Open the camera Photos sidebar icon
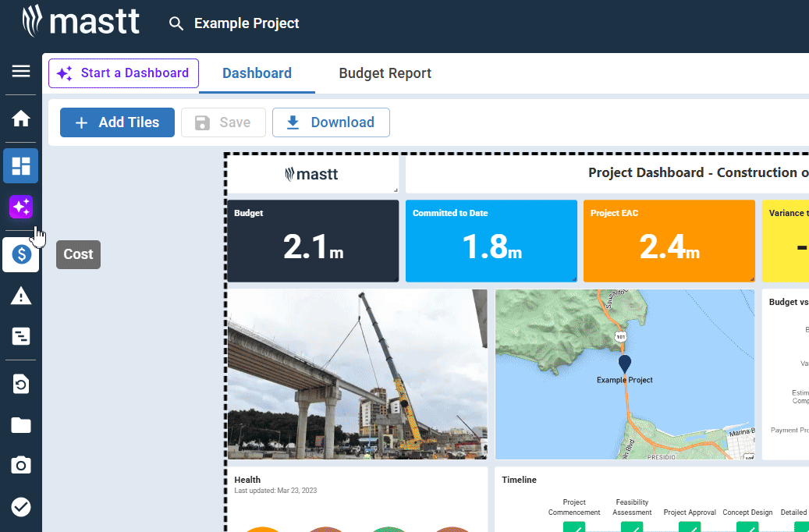 click(x=21, y=466)
